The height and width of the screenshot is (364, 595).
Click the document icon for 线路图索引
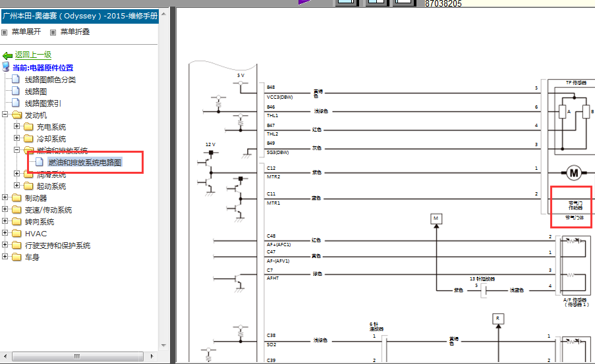16,103
